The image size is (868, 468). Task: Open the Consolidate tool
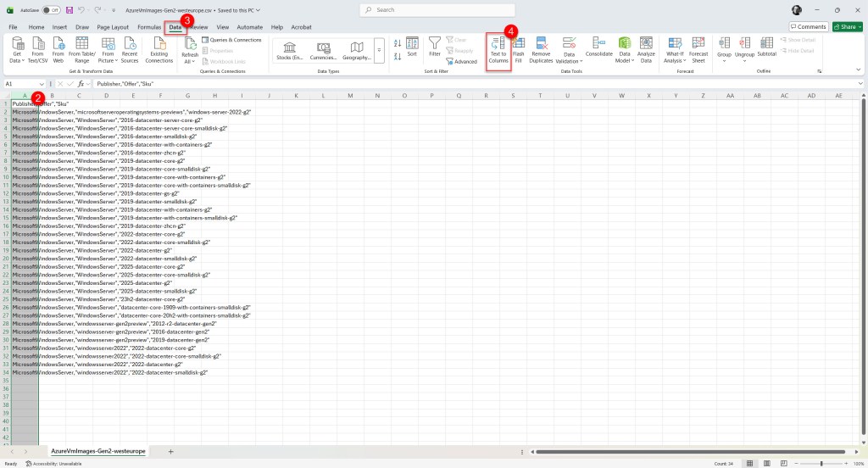598,47
